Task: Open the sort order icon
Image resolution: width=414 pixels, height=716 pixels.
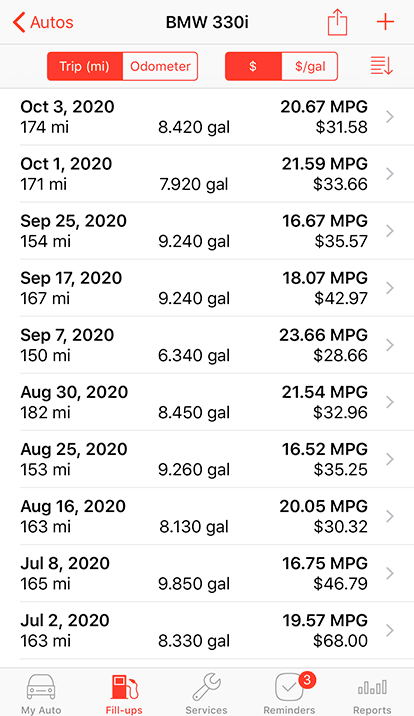Action: coord(382,66)
